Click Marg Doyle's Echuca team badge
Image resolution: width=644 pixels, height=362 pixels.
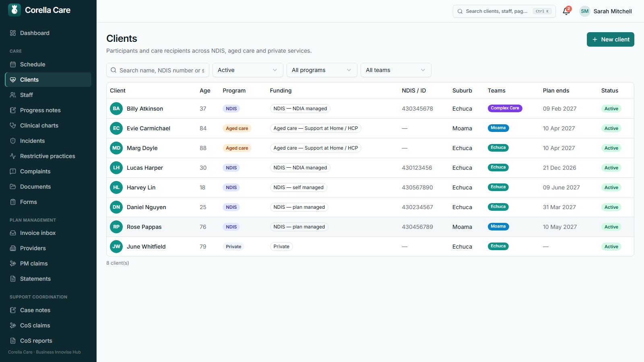tap(498, 148)
